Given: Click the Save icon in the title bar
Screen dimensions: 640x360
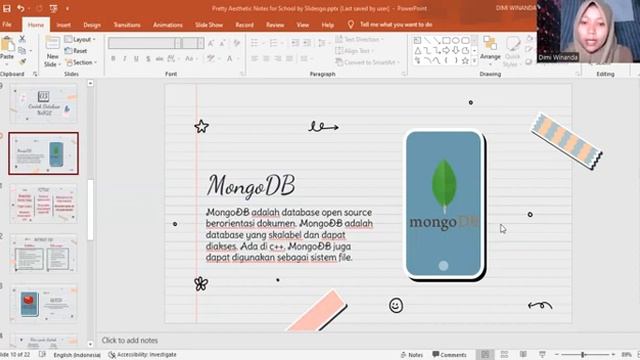Looking at the screenshot, I should click(7, 8).
